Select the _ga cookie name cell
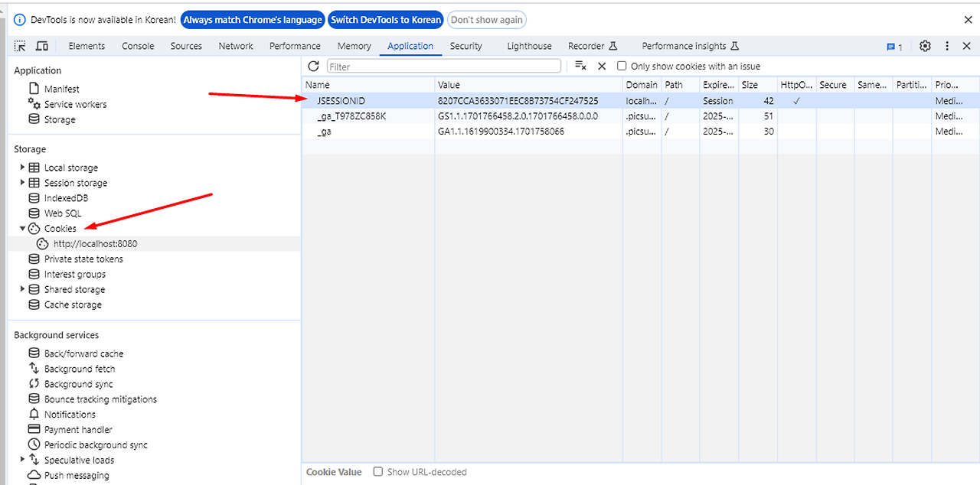Image resolution: width=980 pixels, height=485 pixels. (368, 132)
